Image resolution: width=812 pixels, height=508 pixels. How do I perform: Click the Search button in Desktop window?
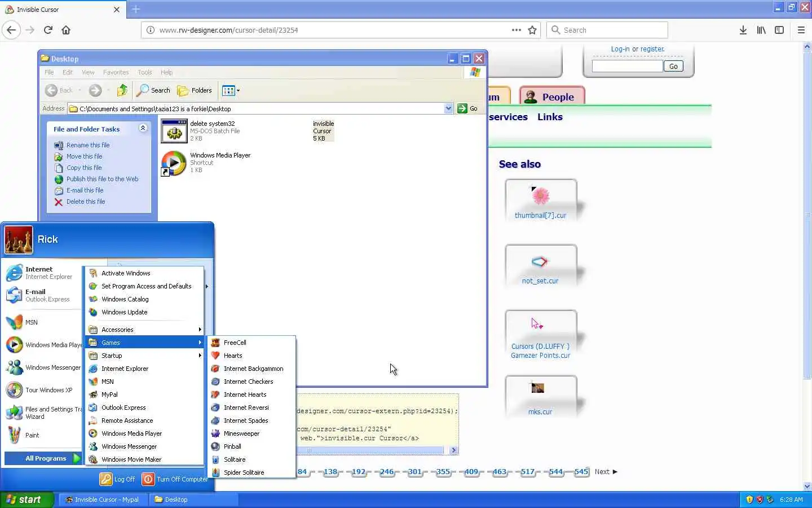(x=153, y=90)
